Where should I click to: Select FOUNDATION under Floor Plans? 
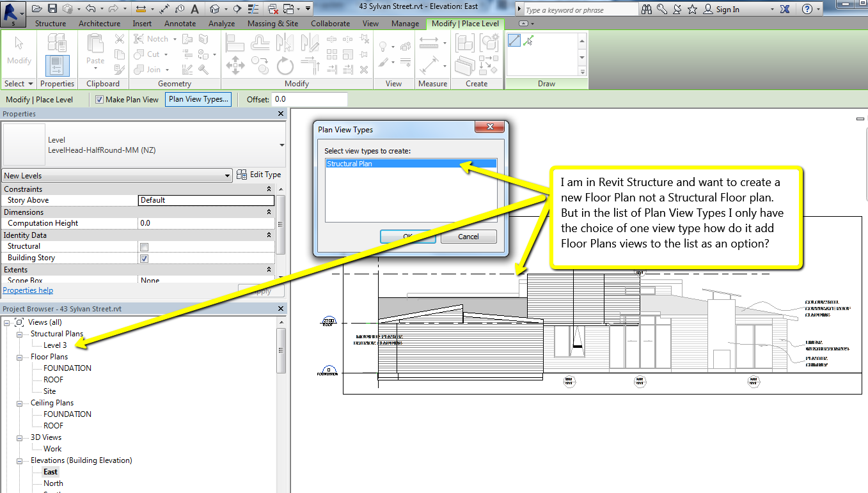coord(67,368)
